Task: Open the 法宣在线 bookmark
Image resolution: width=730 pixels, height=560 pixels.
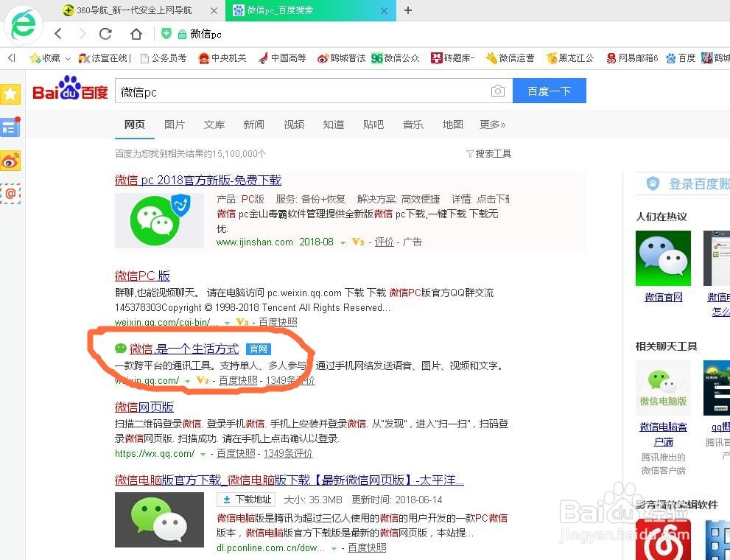Action: (105, 58)
